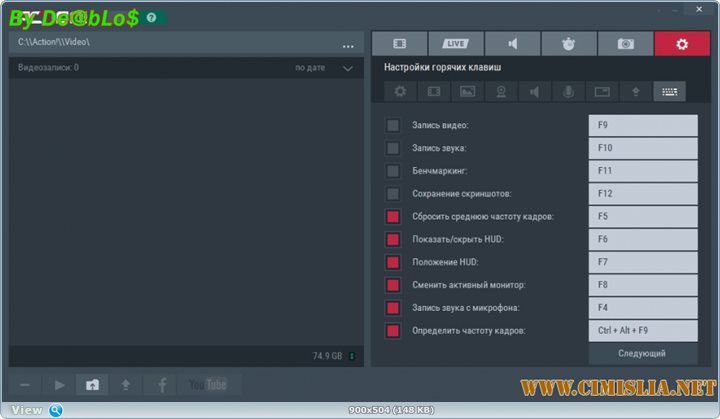720x419 pixels.
Task: Click the F11 hotkey field
Action: pyautogui.click(x=643, y=171)
